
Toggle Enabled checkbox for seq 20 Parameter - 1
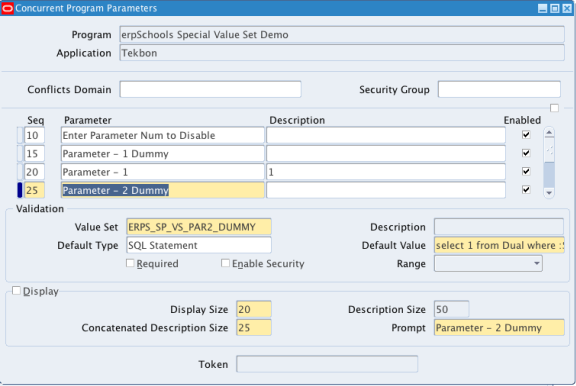pos(526,172)
